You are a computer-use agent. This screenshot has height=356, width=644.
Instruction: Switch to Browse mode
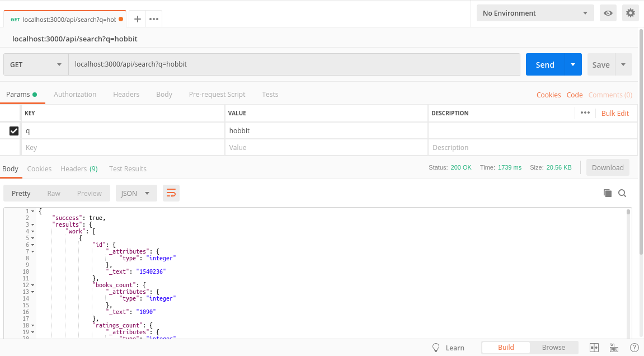pyautogui.click(x=553, y=348)
